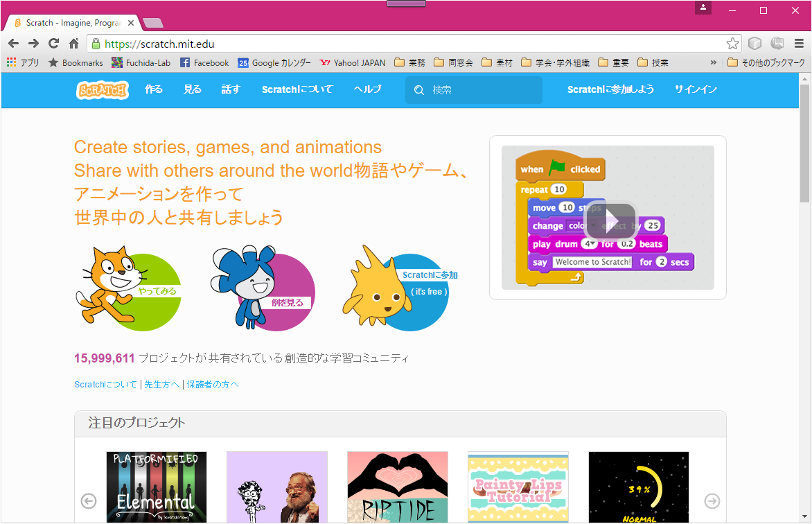812x524 pixels.
Task: Click the 'サインイン' sign-in link
Action: coord(696,89)
